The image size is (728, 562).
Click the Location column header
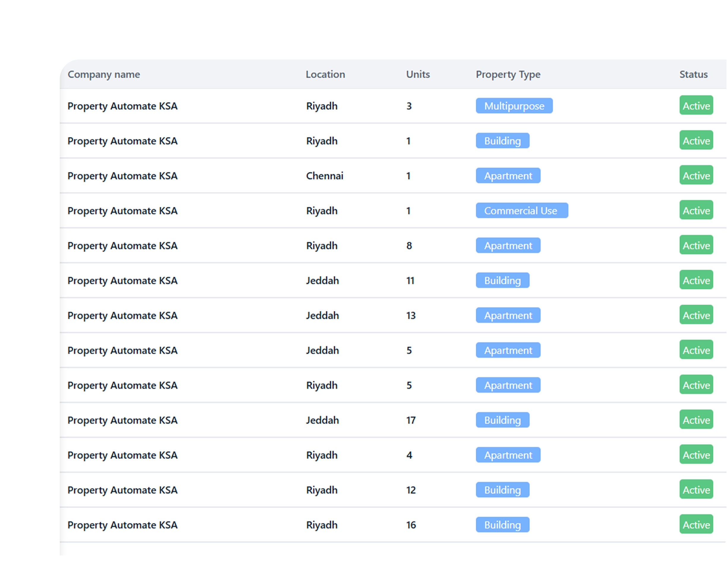pyautogui.click(x=325, y=74)
